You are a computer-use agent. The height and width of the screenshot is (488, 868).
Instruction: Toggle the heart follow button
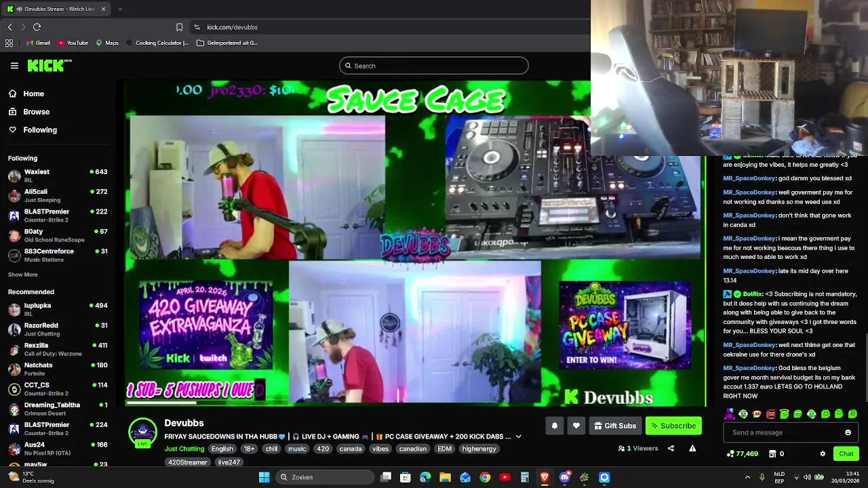point(576,426)
